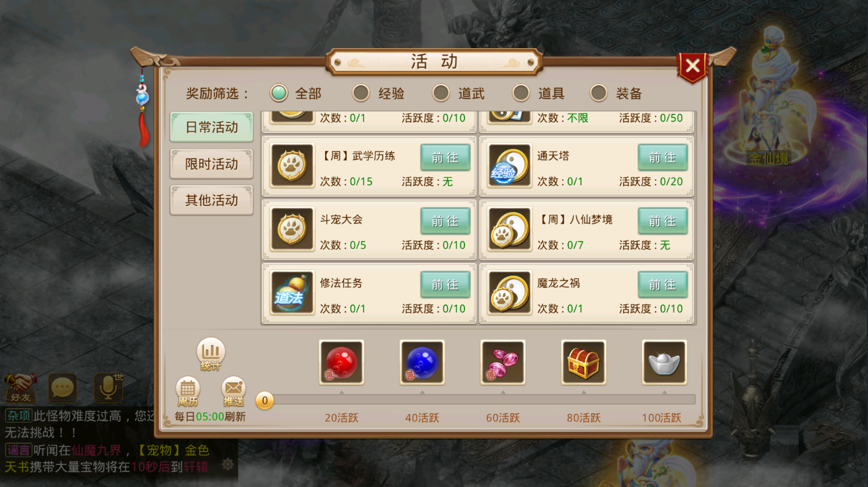Select the 道具 reward filter
Viewport: 868px width, 487px height.
(x=538, y=93)
